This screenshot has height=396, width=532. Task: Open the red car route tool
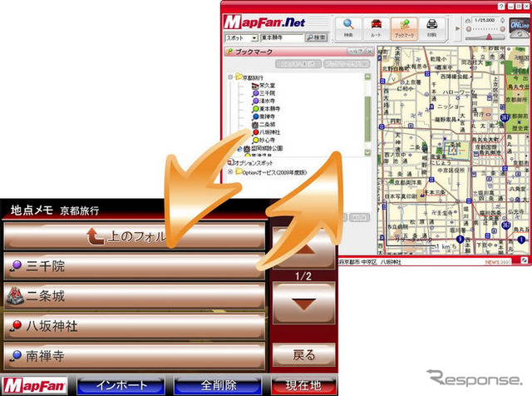pyautogui.click(x=376, y=27)
